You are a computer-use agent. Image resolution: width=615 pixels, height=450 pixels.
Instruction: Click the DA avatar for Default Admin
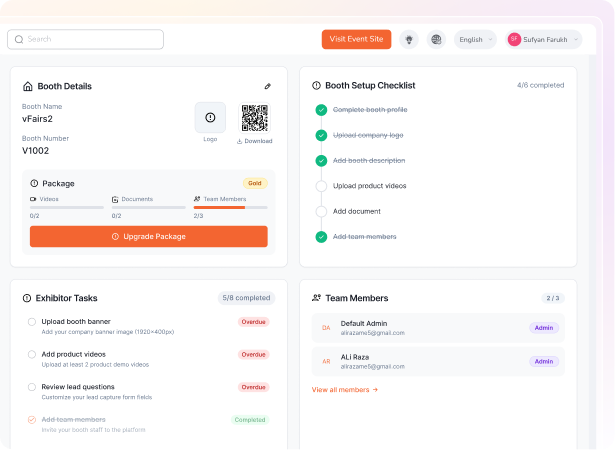click(x=326, y=328)
